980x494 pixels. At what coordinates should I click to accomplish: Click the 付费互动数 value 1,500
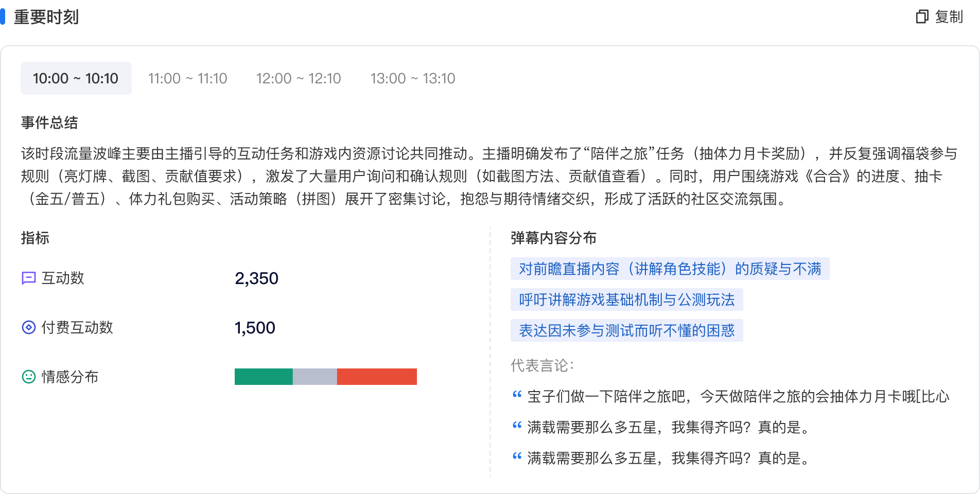point(255,328)
